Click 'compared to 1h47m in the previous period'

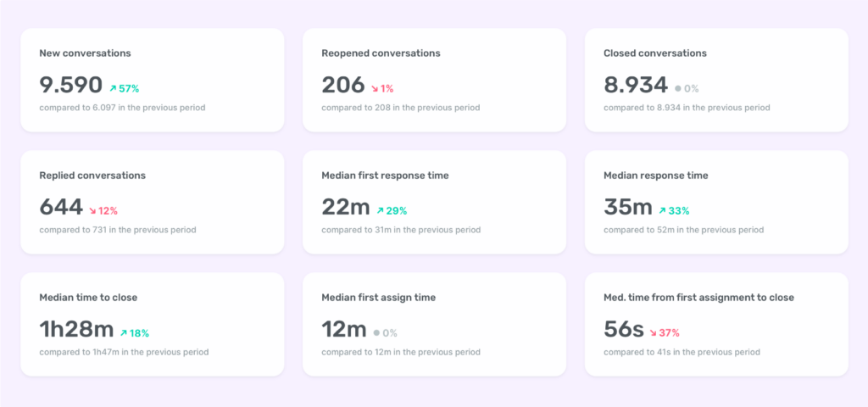point(124,352)
